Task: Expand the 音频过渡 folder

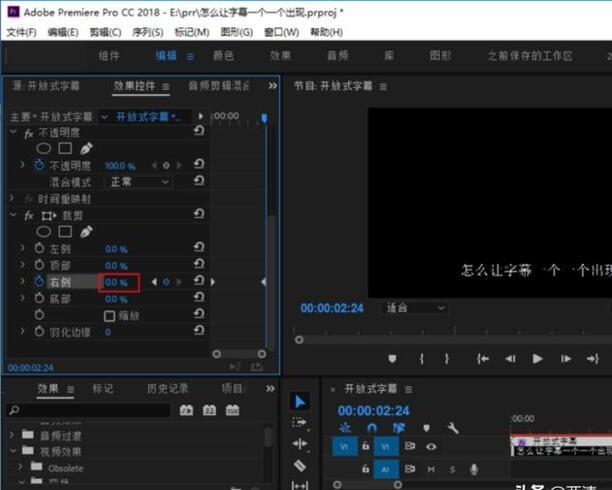Action: point(12,434)
